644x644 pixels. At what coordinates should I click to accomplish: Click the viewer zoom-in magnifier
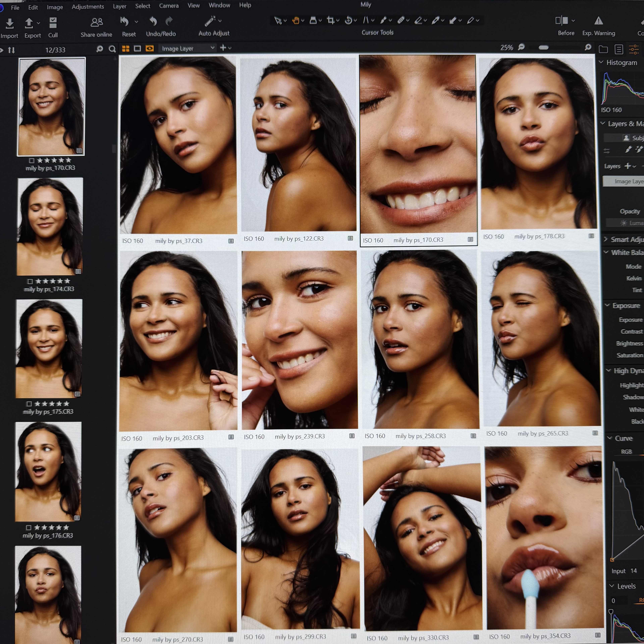click(x=588, y=47)
